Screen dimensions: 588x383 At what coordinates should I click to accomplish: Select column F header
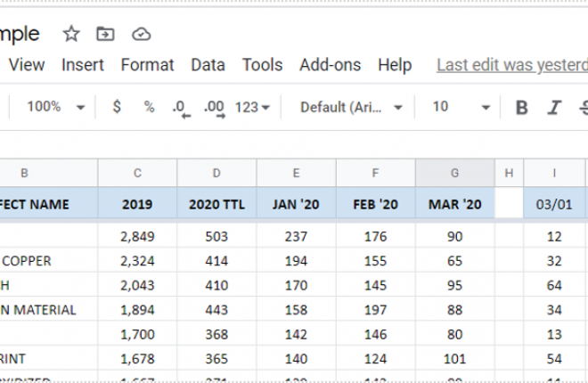pos(375,173)
